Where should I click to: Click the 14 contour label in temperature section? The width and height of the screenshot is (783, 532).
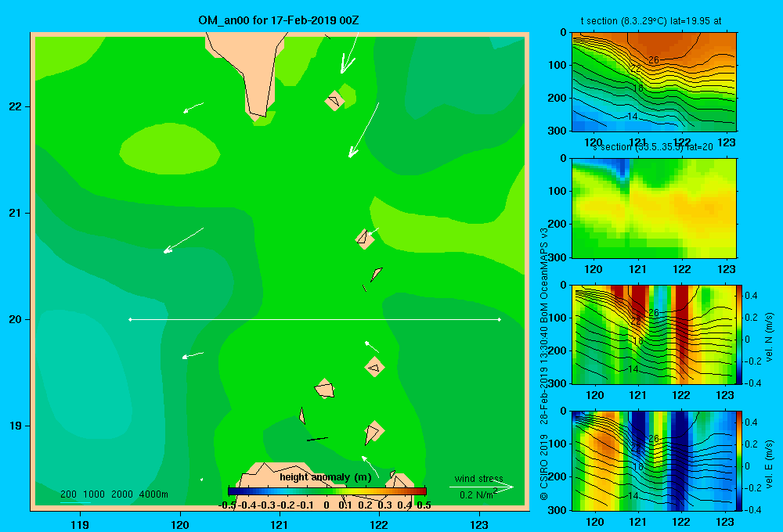coord(632,117)
